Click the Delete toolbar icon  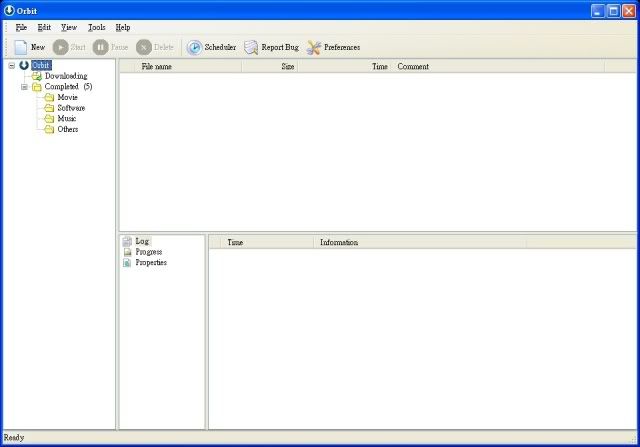(x=144, y=47)
